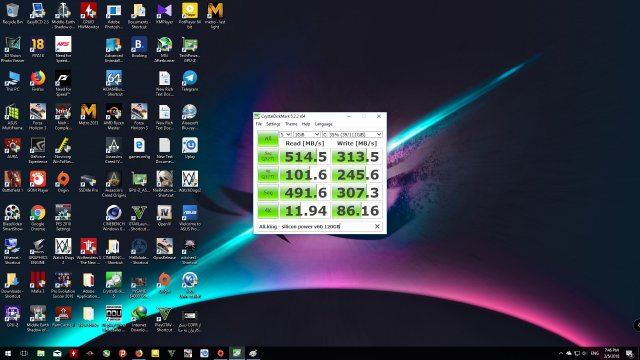Open the Action Center notifications icon
This screenshot has height=360, width=640.
630,353
